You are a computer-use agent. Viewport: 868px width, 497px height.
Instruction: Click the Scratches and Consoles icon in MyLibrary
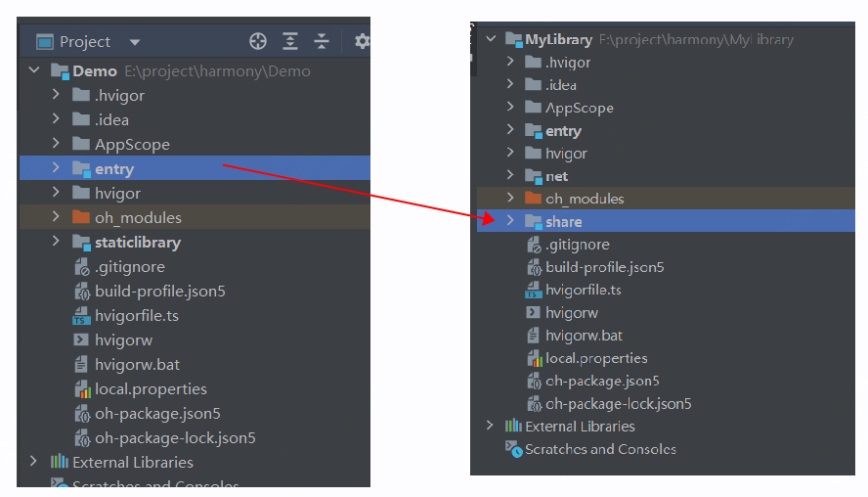point(513,449)
